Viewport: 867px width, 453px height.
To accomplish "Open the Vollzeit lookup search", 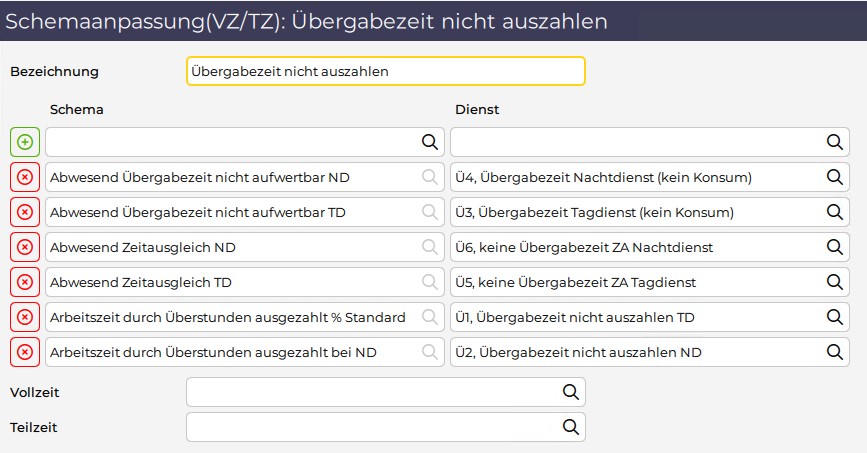I will coord(571,392).
